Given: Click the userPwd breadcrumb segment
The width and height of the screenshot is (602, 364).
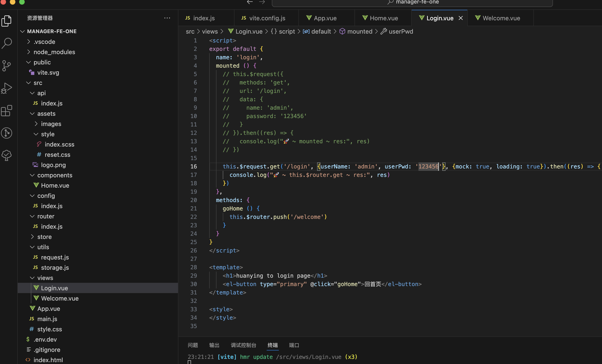Looking at the screenshot, I should 397,31.
